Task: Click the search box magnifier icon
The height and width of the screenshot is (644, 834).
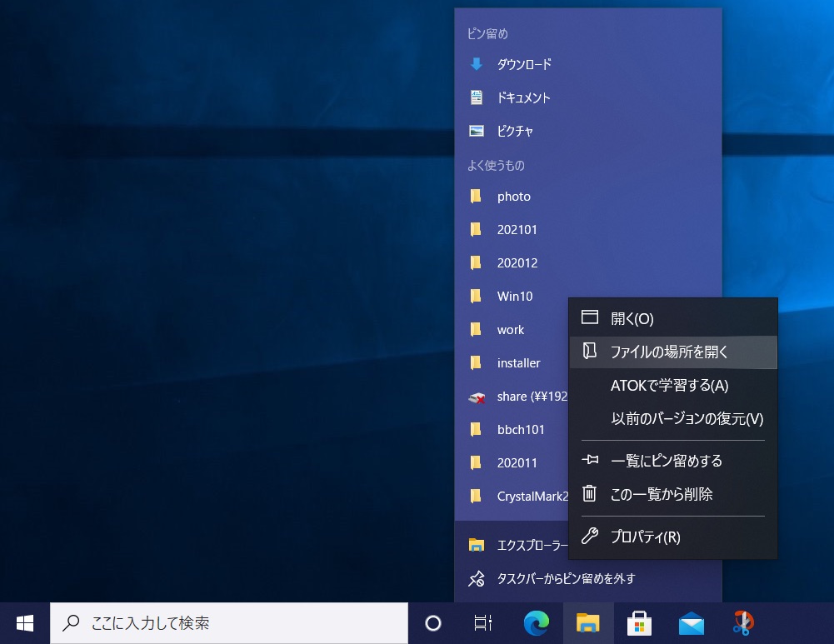Action: coord(71,622)
